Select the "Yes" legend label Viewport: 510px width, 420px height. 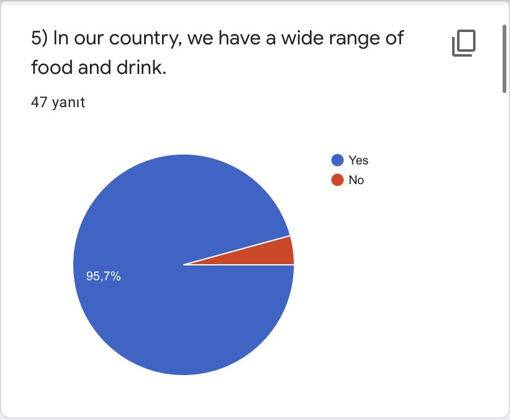358,160
